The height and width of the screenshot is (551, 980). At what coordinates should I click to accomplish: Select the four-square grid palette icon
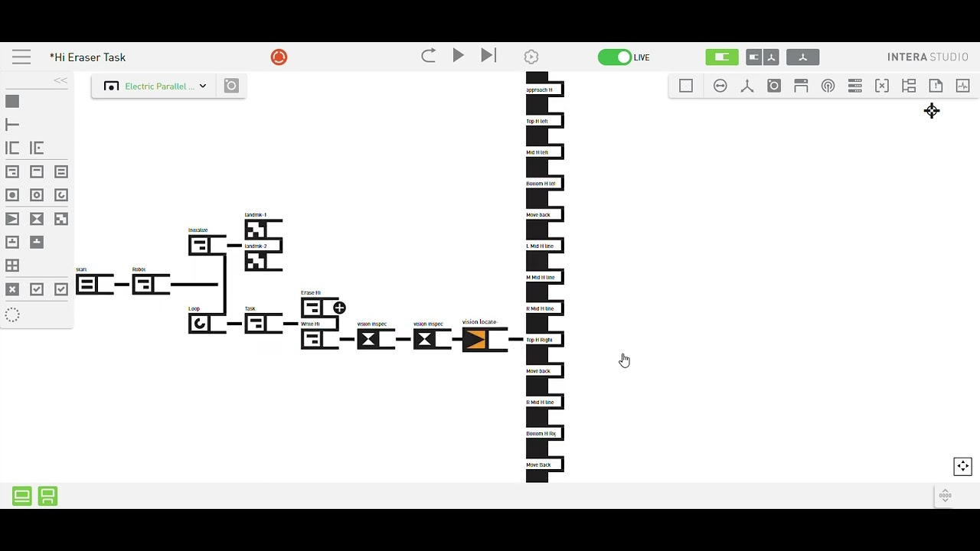point(12,266)
